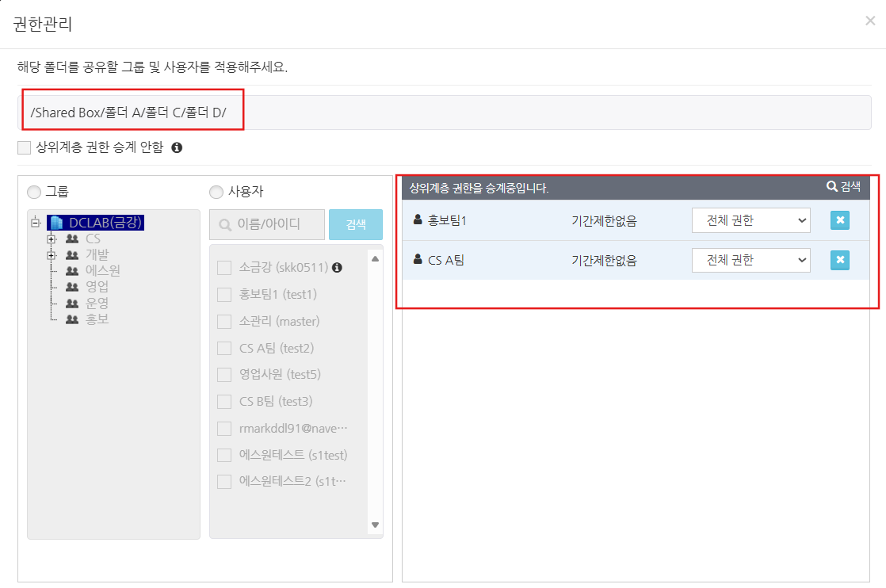The height and width of the screenshot is (588, 886).
Task: Open CS A팀 permission dropdown
Action: (750, 260)
